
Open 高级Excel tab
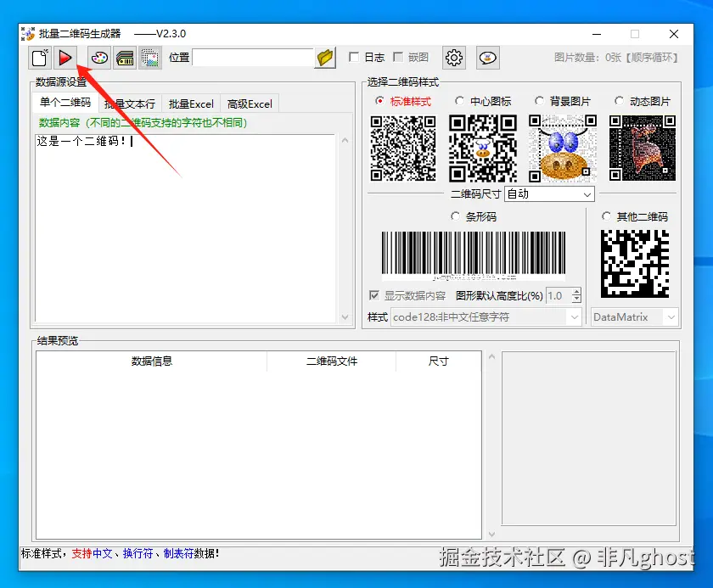[250, 104]
